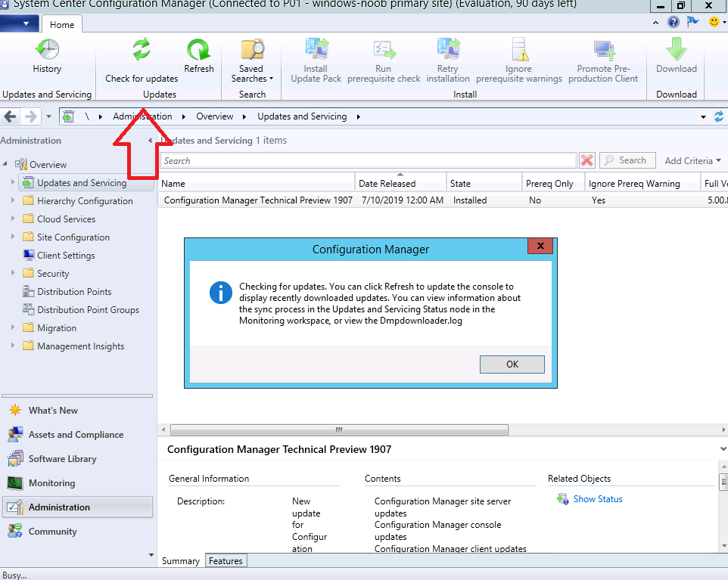This screenshot has height=580, width=728.
Task: Click Ignore Prereq Warning column header
Action: pos(642,183)
